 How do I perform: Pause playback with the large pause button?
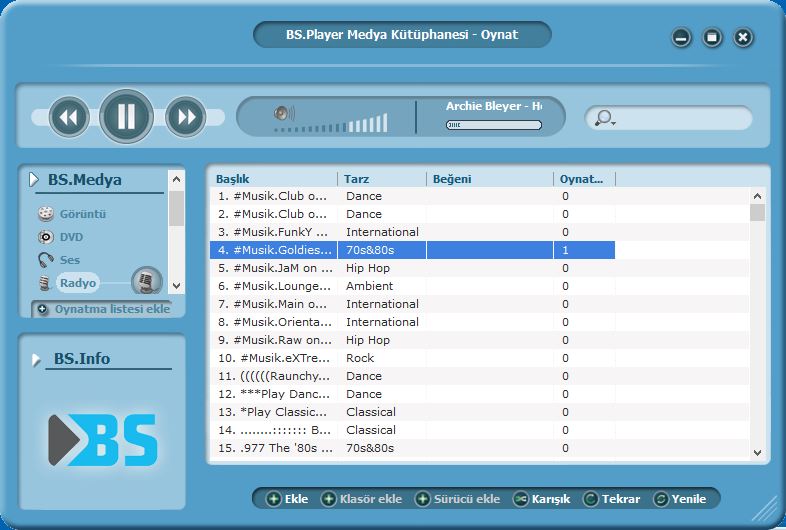(126, 116)
